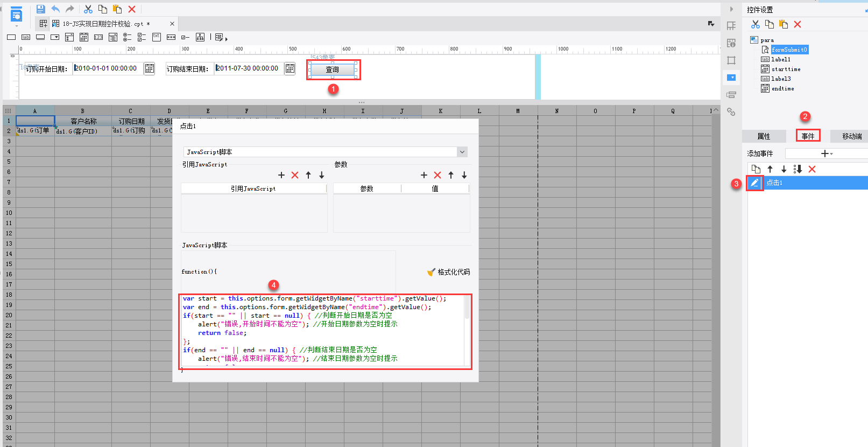The width and height of the screenshot is (868, 447).
Task: Select label3 in the widget tree
Action: point(781,79)
